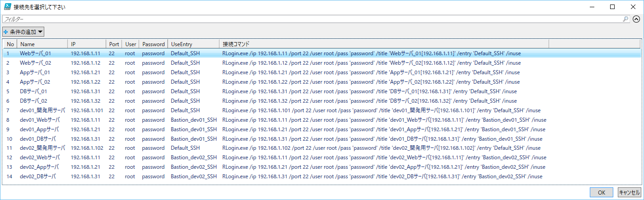Click Bastion_dev02_SSH in dev02_Webサーバ row
Screen dimensions: 644x200
coord(194,158)
